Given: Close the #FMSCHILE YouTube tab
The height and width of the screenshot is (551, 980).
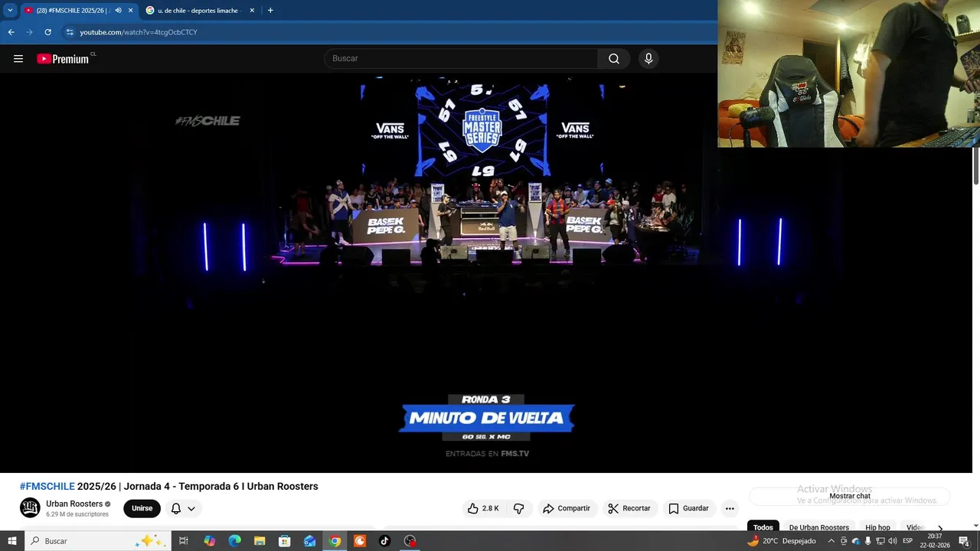Looking at the screenshot, I should (x=130, y=11).
